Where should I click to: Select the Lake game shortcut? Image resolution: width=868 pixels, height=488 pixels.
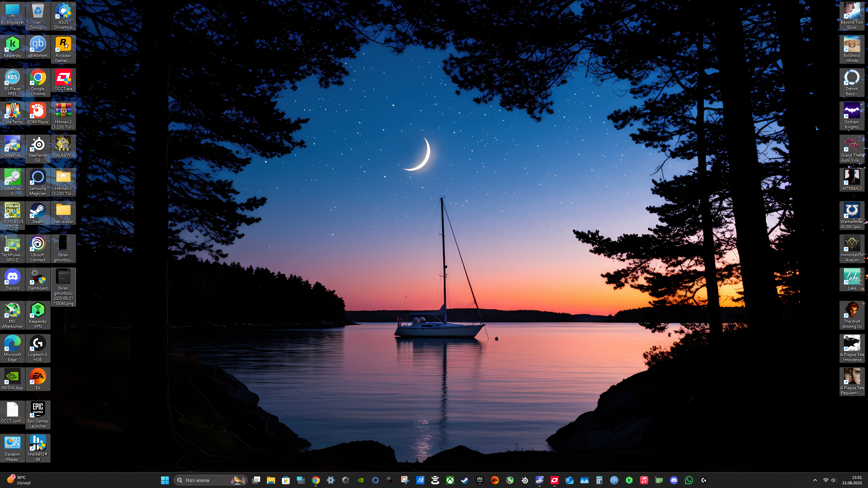tap(852, 280)
